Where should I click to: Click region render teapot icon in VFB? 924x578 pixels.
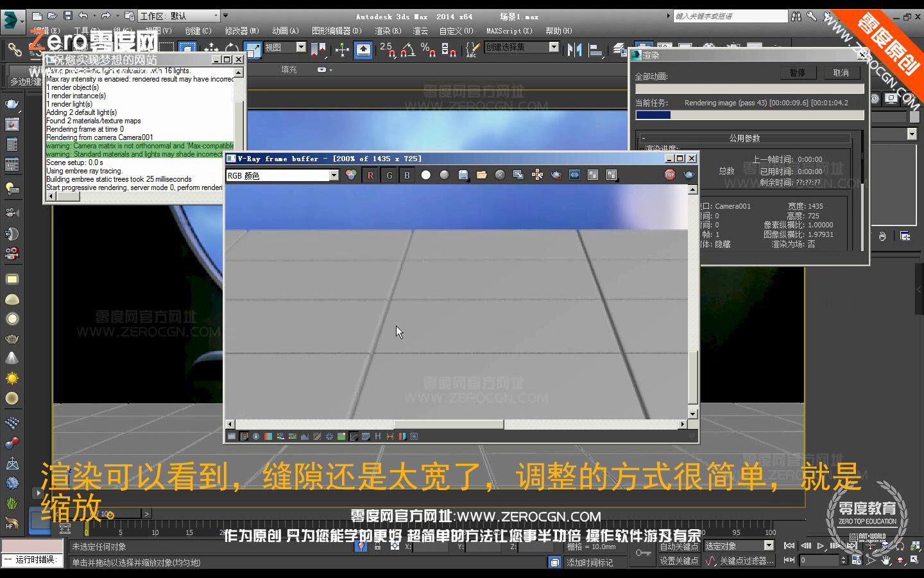coord(556,175)
